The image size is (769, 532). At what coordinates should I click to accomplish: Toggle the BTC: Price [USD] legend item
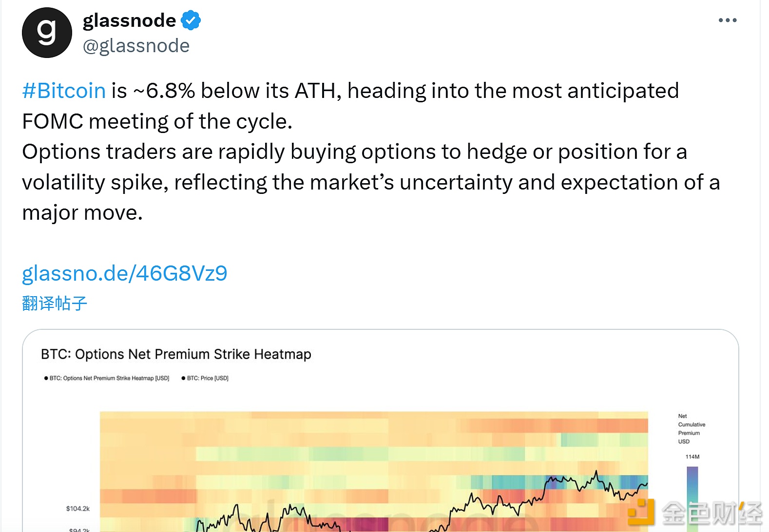click(205, 378)
